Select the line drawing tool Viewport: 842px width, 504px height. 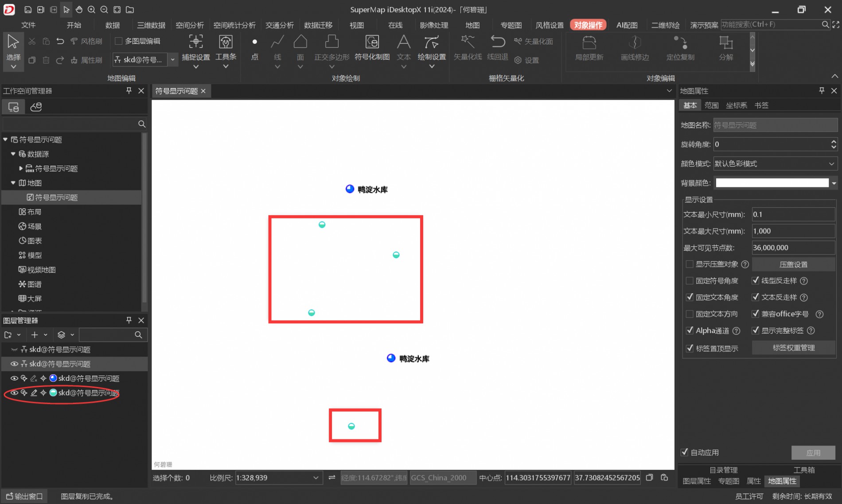click(277, 48)
